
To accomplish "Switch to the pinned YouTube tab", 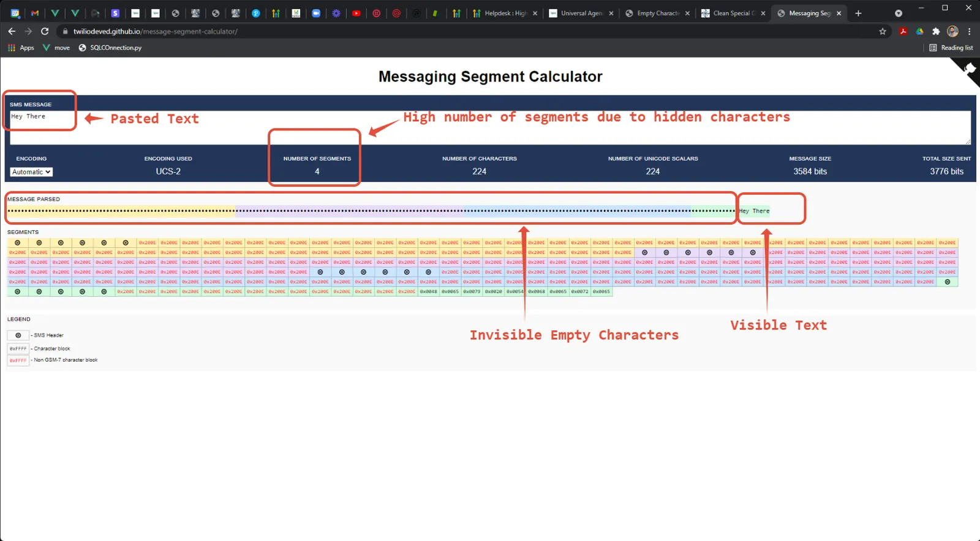I will 356,13.
